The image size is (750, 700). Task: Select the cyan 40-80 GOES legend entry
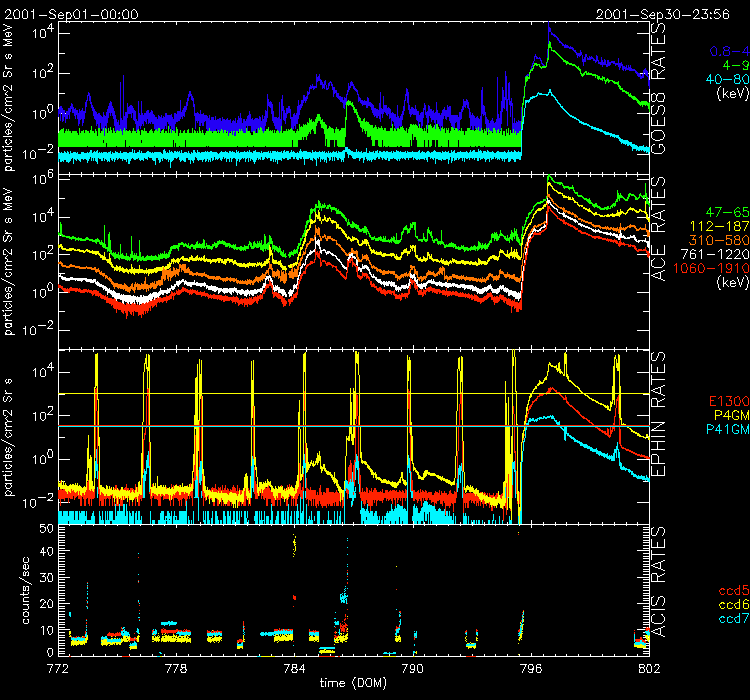pos(728,78)
